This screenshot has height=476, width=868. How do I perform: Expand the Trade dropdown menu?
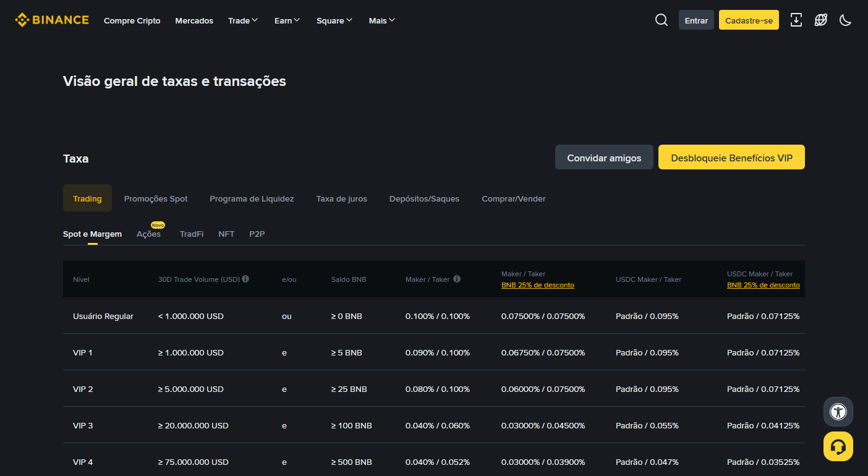click(243, 20)
